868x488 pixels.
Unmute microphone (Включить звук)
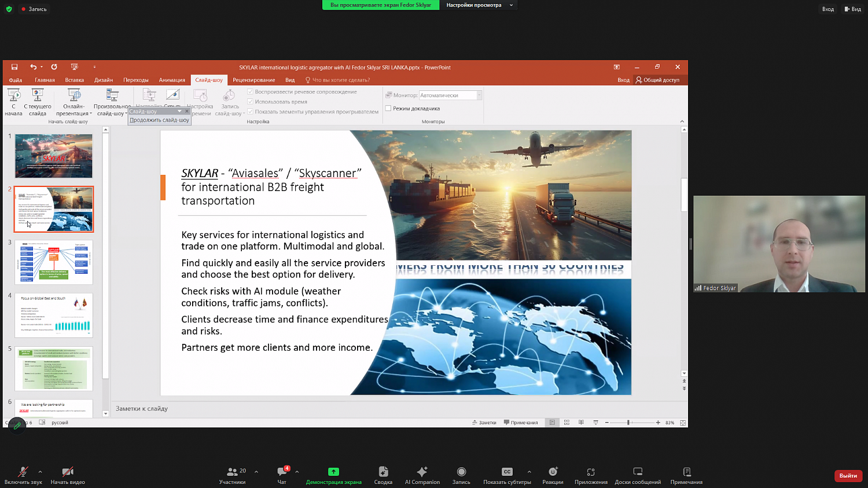[23, 475]
